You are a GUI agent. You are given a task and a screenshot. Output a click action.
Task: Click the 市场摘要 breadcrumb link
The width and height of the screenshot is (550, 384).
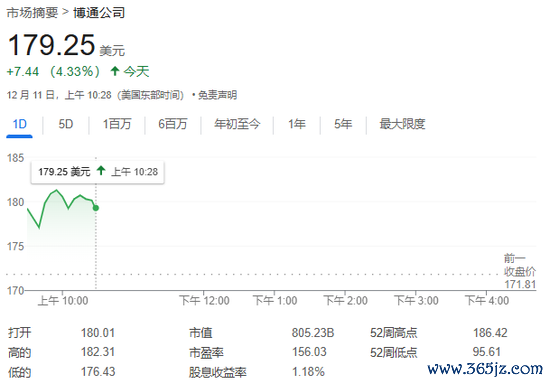point(32,13)
